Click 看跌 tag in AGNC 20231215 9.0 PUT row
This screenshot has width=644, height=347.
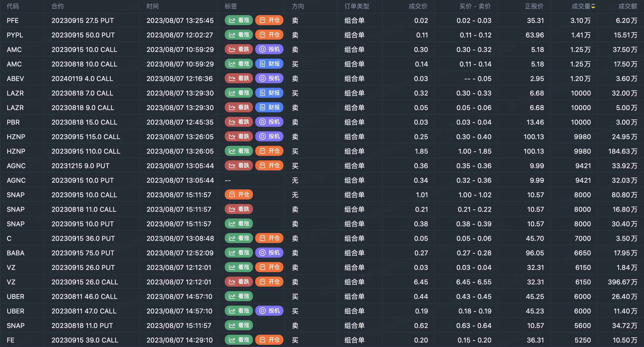point(239,165)
